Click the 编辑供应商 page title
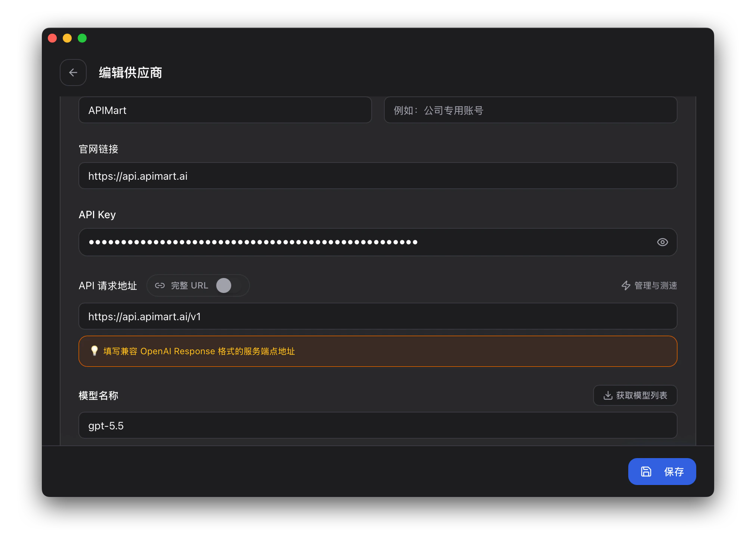Image resolution: width=756 pixels, height=553 pixels. click(x=130, y=72)
